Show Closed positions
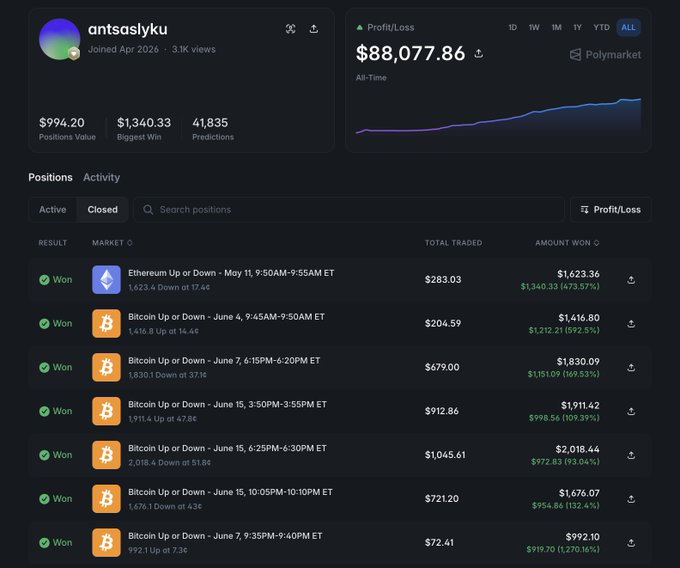Image resolution: width=680 pixels, height=568 pixels. [x=102, y=209]
